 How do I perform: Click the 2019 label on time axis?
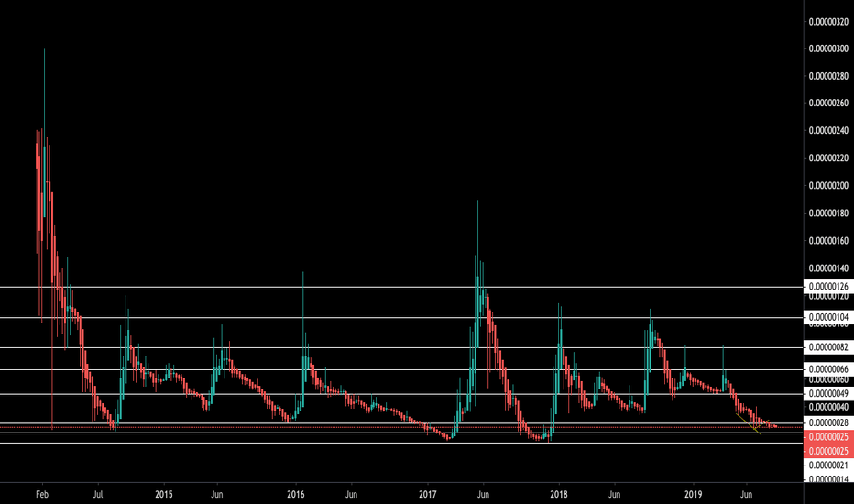[x=693, y=494]
